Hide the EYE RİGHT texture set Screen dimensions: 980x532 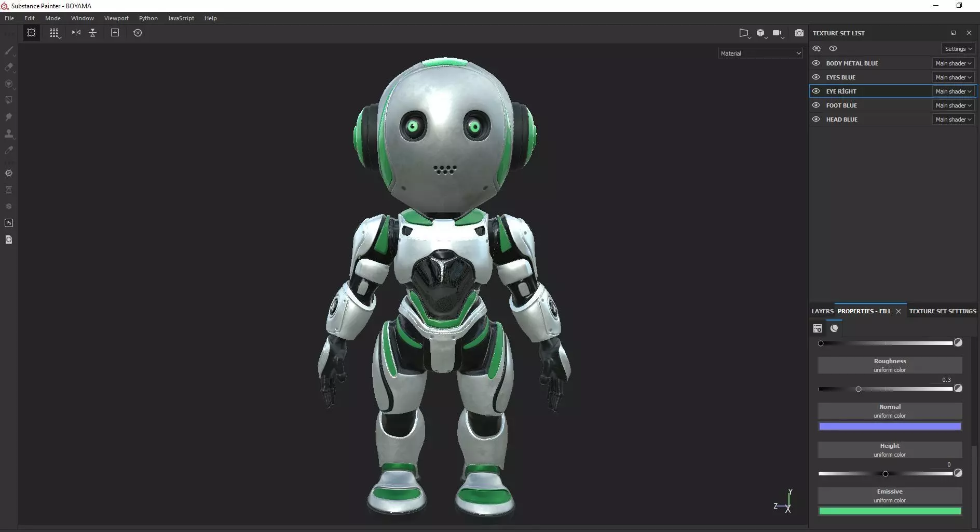coord(816,91)
